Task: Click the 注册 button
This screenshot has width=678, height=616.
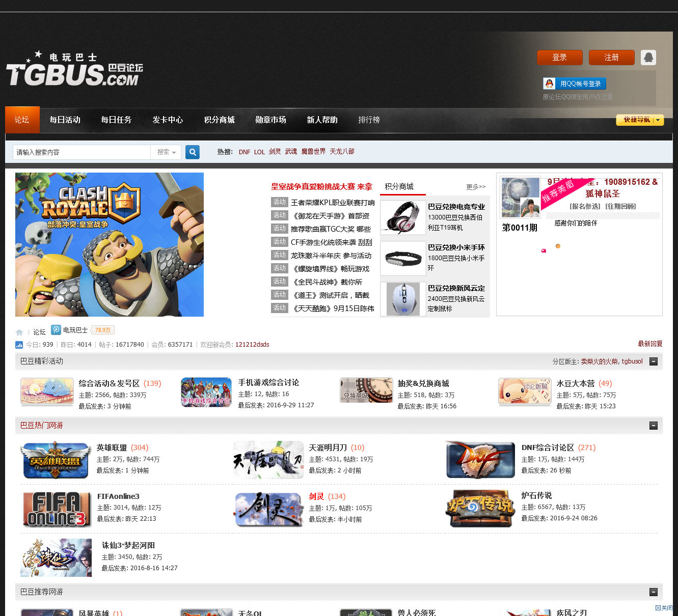Action: pos(612,58)
